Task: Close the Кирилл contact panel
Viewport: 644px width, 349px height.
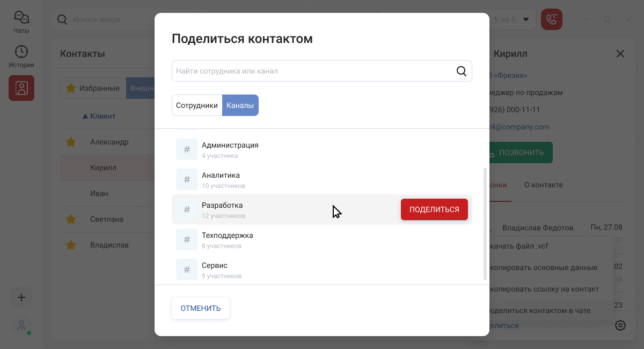Action: (x=620, y=54)
